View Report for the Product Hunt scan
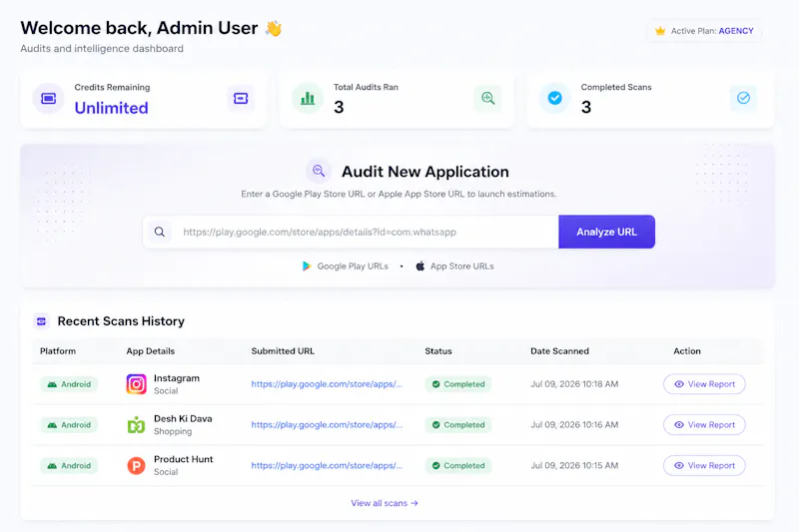 704,466
